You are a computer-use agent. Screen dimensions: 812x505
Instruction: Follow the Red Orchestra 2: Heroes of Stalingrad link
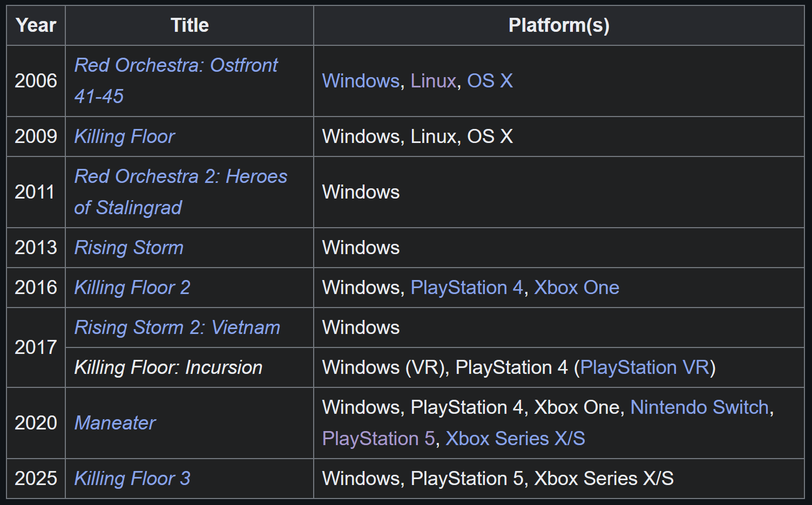pos(181,192)
